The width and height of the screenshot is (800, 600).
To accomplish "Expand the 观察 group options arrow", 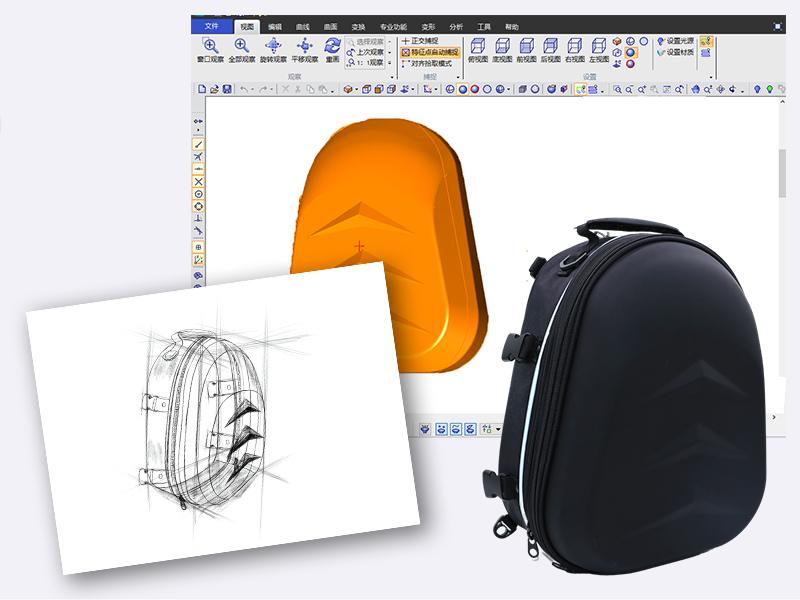I will pyautogui.click(x=392, y=76).
